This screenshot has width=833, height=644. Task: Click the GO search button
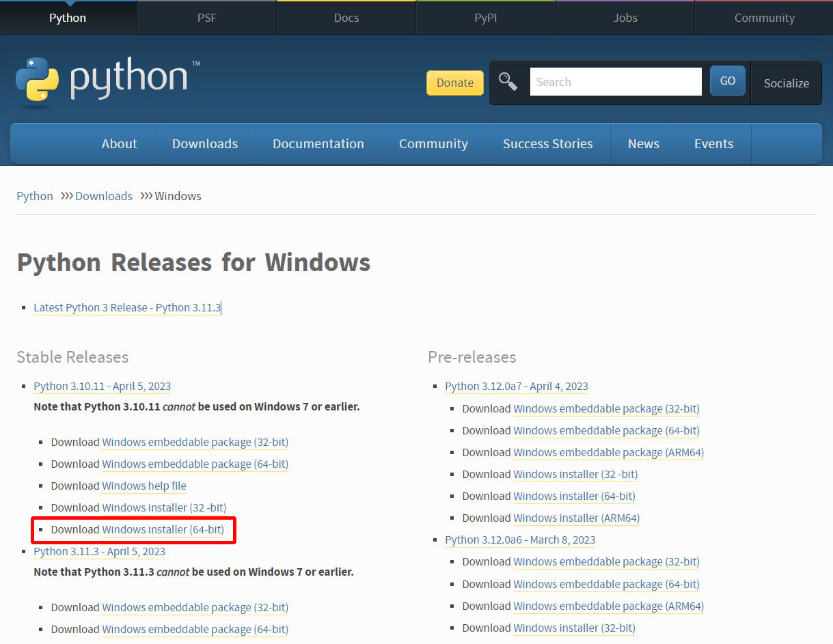click(727, 81)
